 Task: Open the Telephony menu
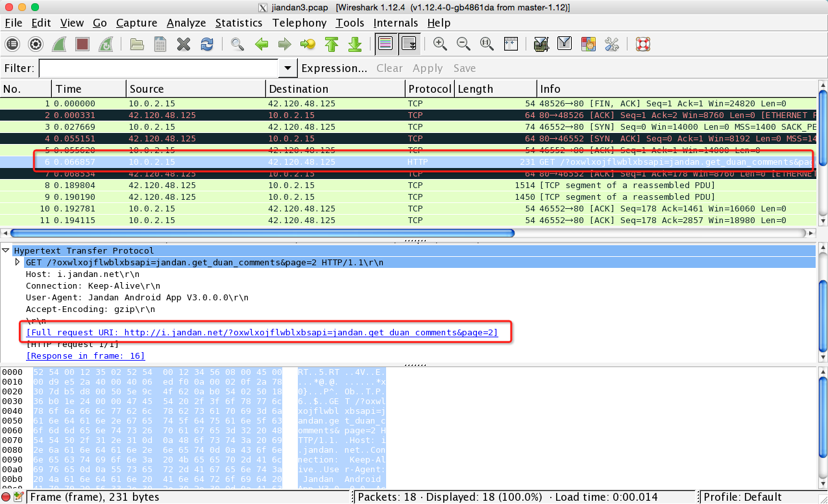299,23
